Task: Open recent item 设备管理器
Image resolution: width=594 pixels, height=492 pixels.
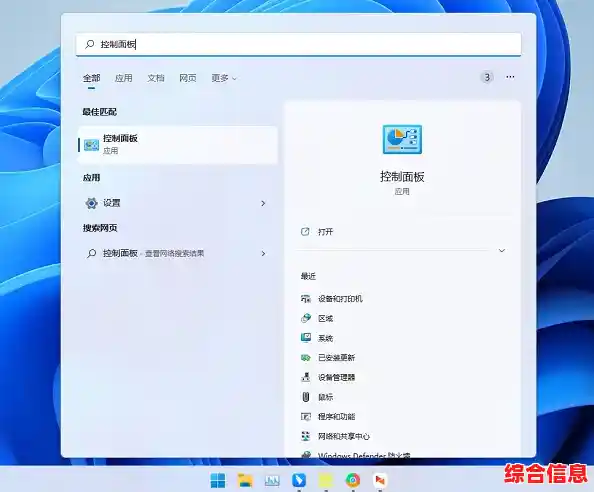Action: [336, 377]
